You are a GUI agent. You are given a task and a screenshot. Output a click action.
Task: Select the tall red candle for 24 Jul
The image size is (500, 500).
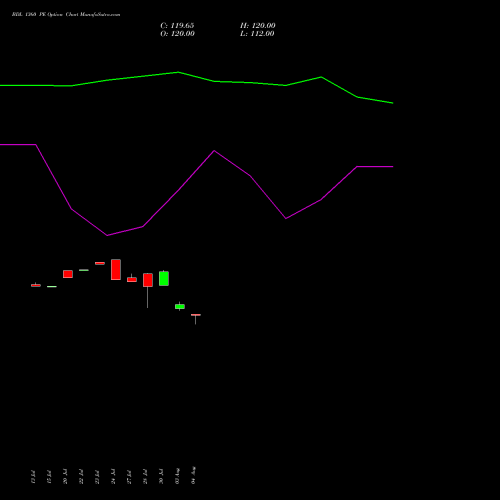(x=116, y=269)
